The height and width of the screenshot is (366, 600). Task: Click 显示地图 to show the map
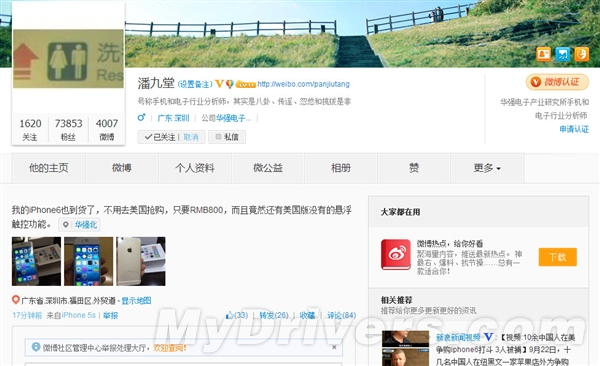136,301
